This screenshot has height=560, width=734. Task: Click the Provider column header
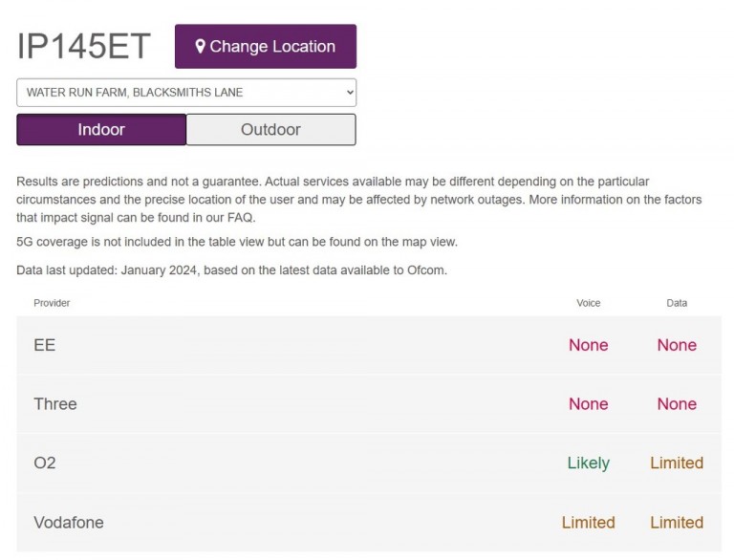point(52,303)
